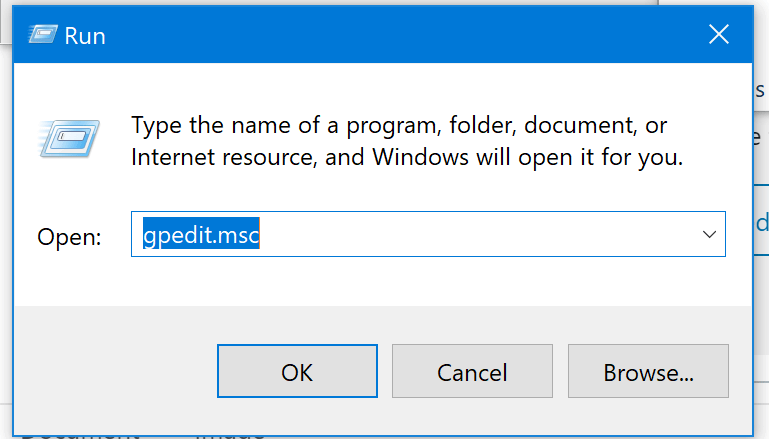Image resolution: width=769 pixels, height=439 pixels.
Task: Click the highlighted gpedit.msc text
Action: tap(201, 234)
